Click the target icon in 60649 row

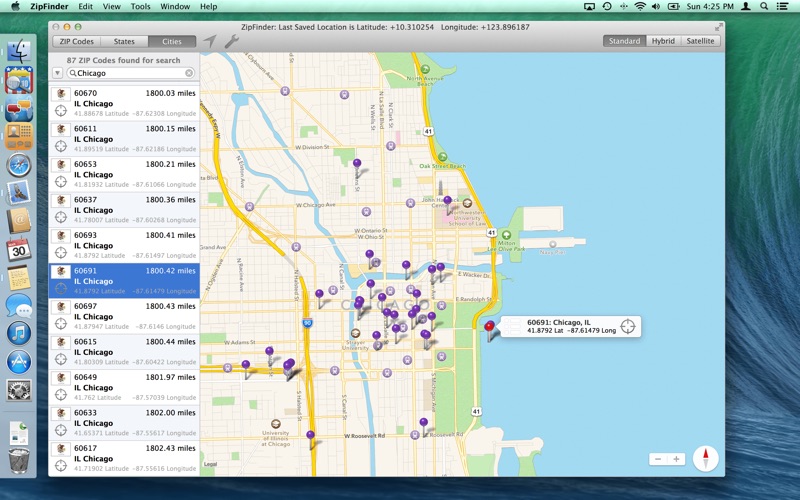click(61, 394)
